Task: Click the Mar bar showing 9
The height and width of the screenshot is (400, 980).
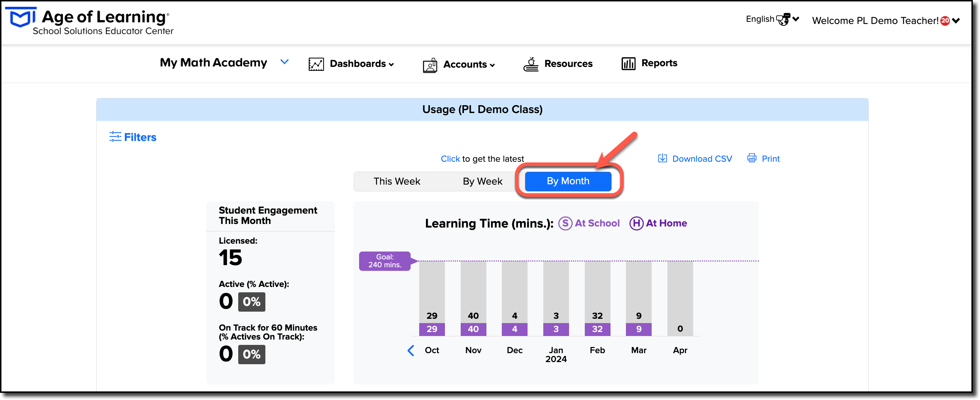Action: (x=638, y=298)
